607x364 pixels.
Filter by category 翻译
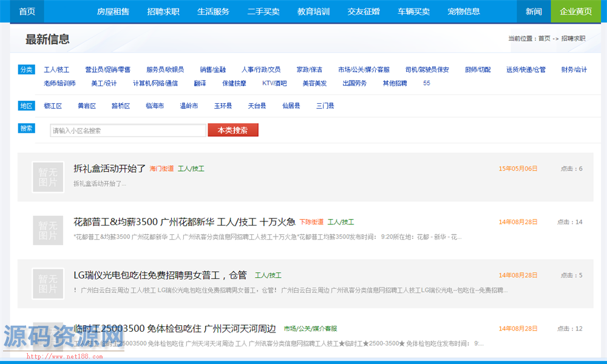200,83
